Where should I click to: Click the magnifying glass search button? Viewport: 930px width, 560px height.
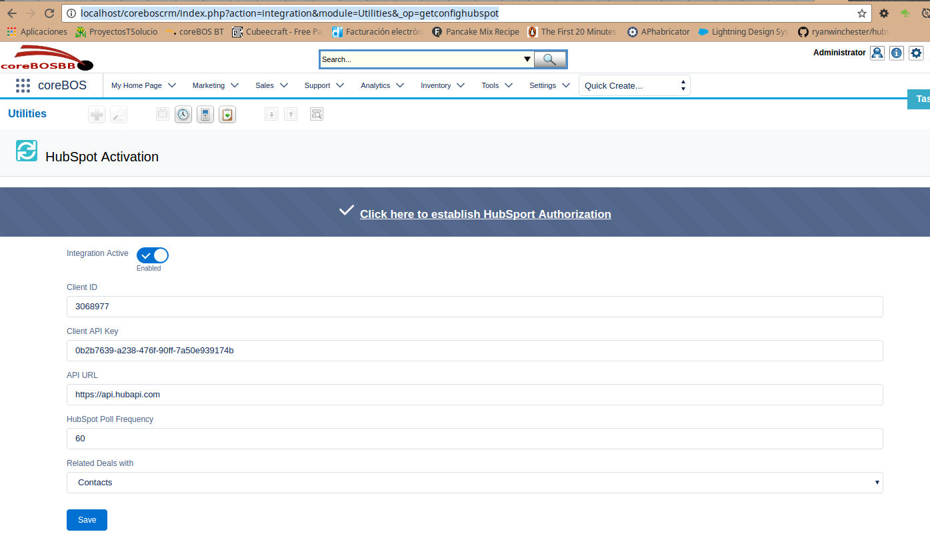click(550, 59)
